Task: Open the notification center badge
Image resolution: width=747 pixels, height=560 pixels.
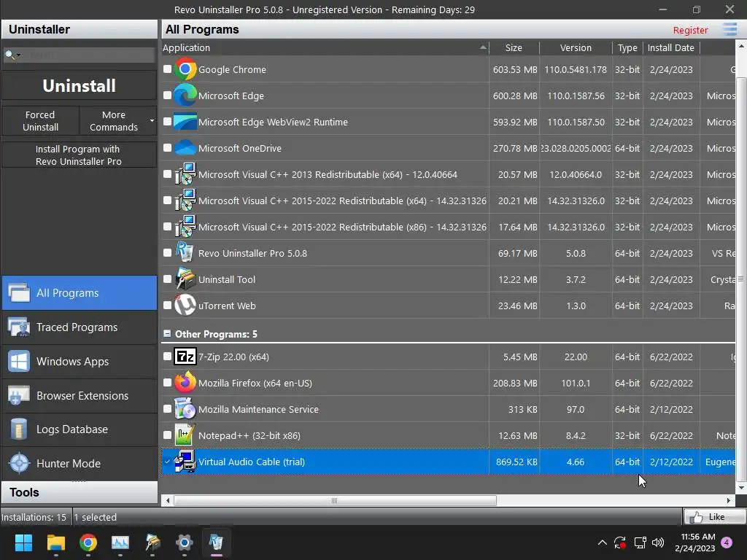Action: pyautogui.click(x=727, y=542)
